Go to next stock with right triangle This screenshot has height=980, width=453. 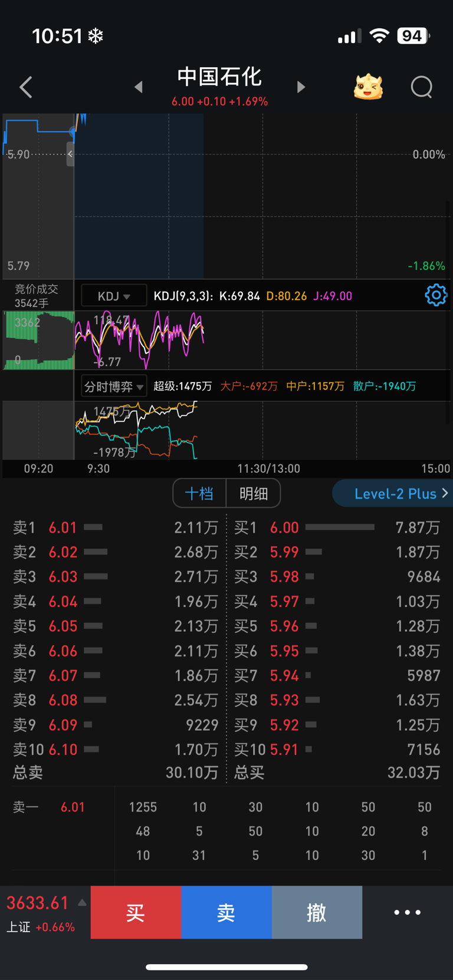pos(301,87)
